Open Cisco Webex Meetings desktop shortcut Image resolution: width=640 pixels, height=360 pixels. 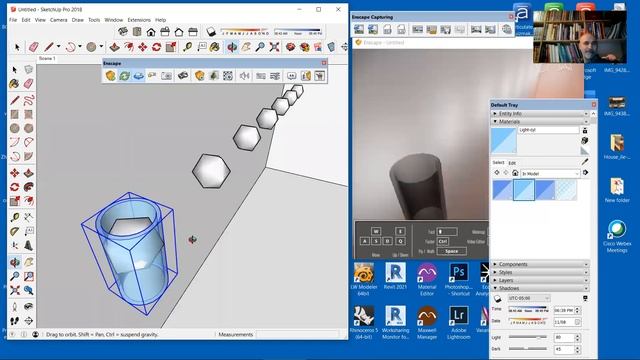(x=617, y=236)
